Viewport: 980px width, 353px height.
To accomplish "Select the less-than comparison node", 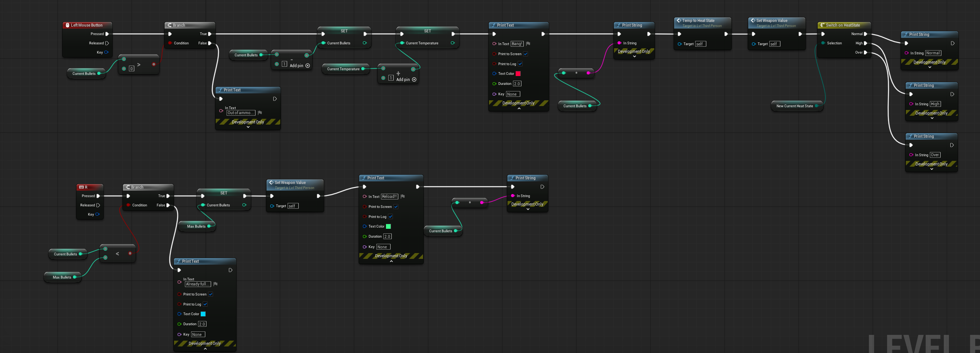I will [x=118, y=253].
